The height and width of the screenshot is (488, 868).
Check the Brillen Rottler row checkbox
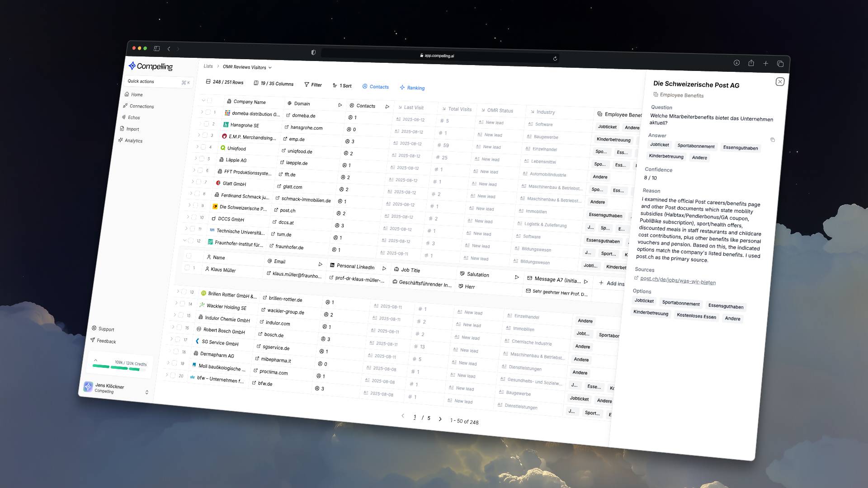pos(184,292)
